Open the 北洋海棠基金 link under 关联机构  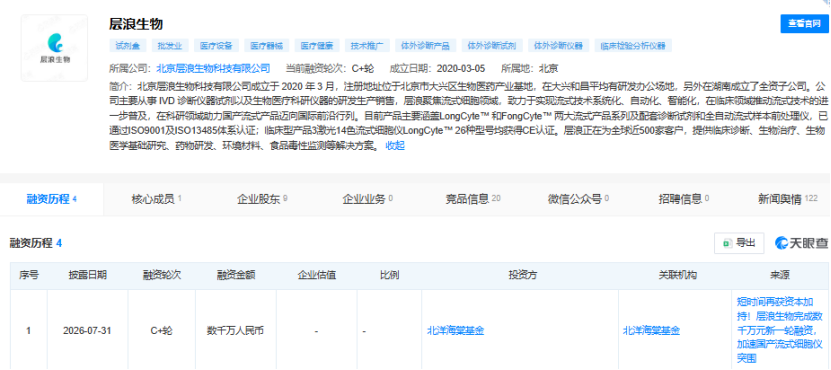tap(651, 331)
